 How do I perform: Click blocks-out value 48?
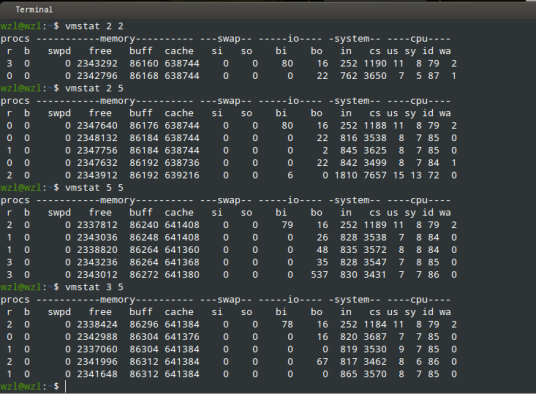click(x=322, y=250)
